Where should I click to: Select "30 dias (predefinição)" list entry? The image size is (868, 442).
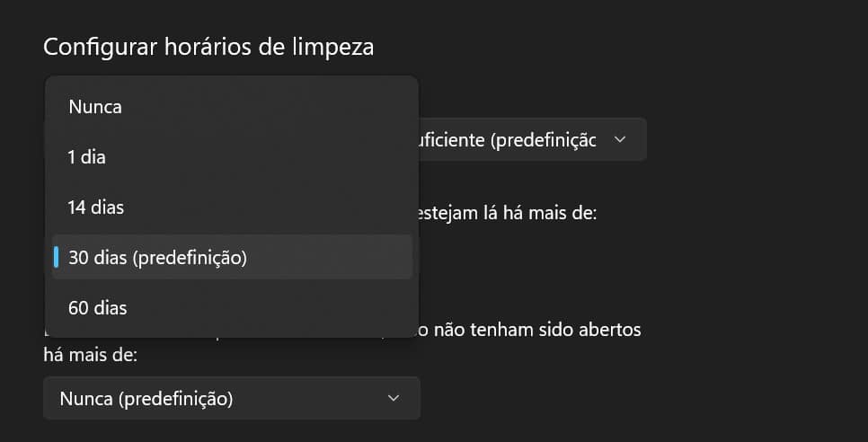(157, 258)
